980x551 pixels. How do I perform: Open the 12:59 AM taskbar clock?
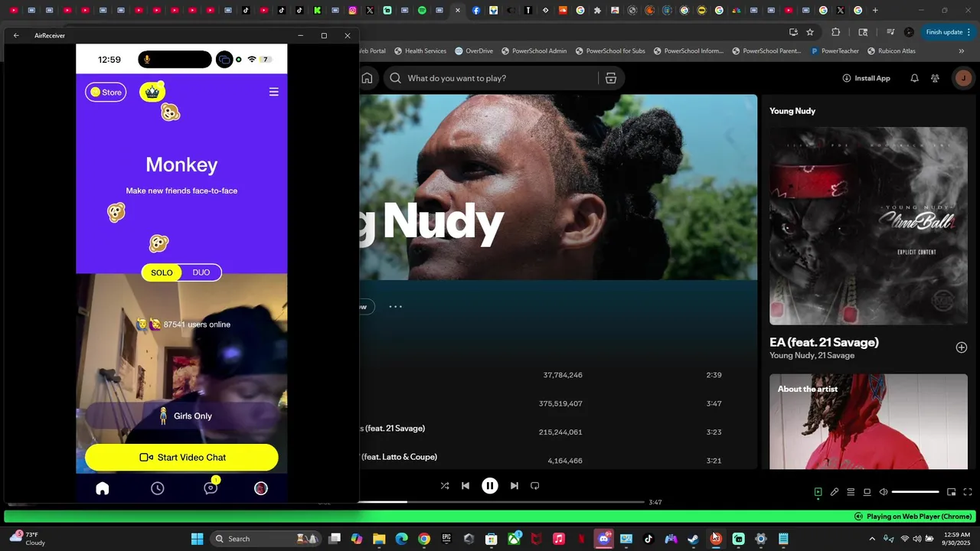pos(957,539)
